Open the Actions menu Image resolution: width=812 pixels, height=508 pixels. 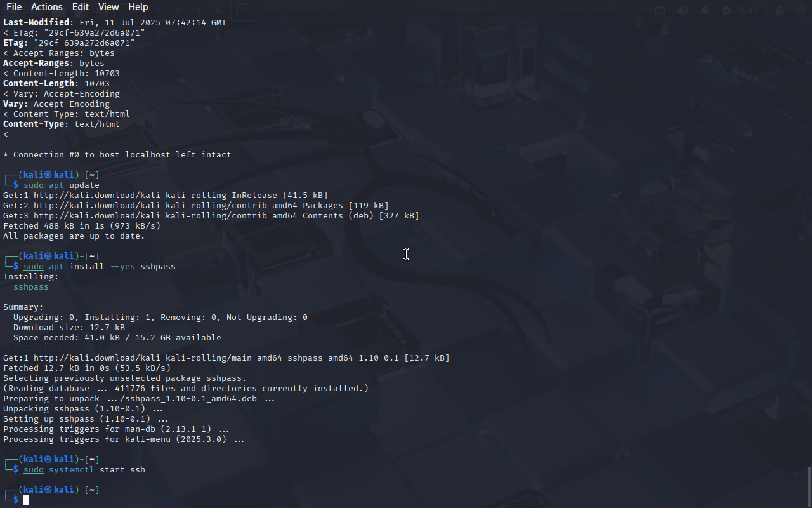(x=47, y=7)
